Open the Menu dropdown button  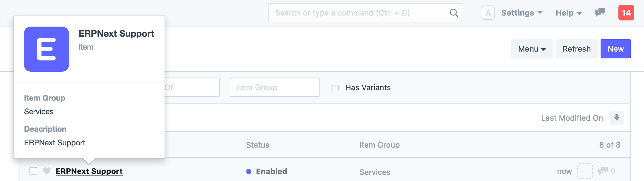(532, 49)
